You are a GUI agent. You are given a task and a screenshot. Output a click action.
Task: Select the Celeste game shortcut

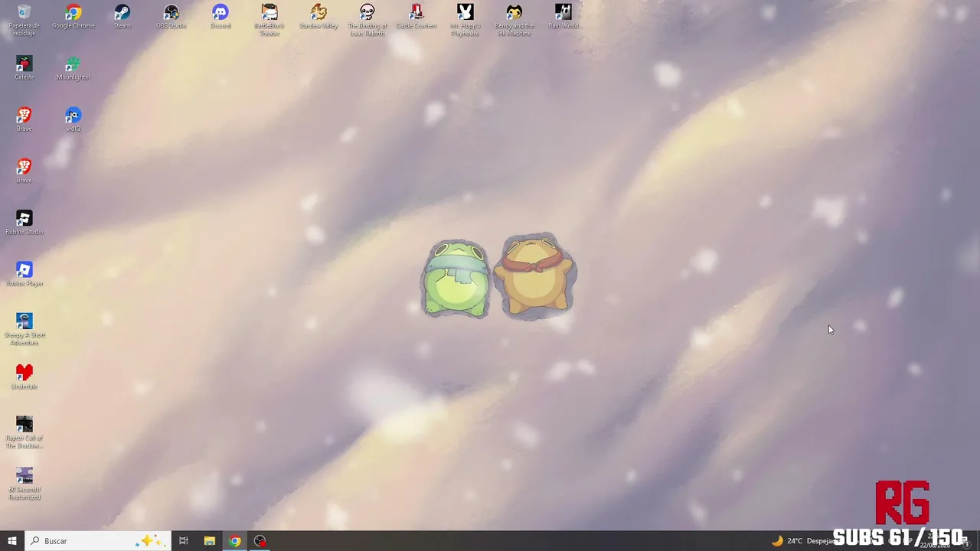(x=24, y=68)
